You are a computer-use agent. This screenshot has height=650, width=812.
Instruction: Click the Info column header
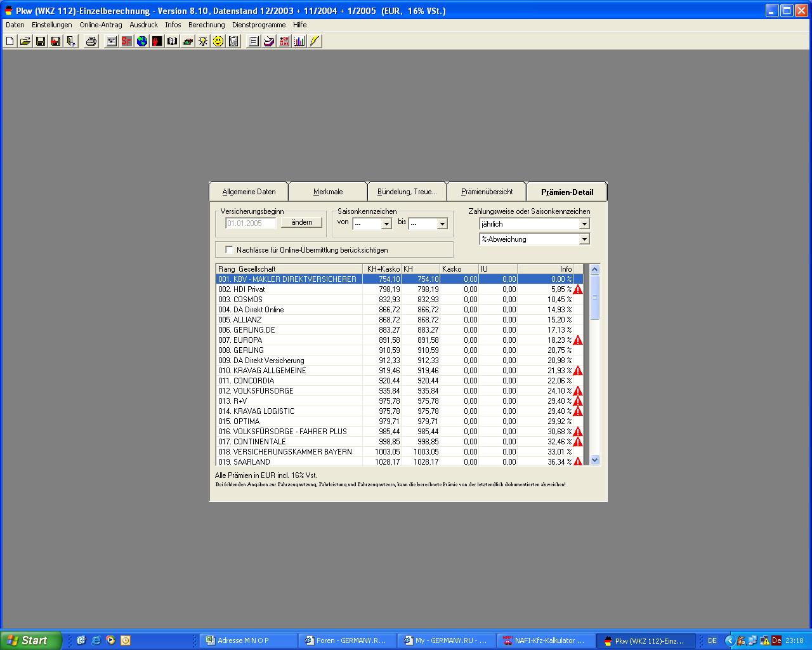point(546,269)
